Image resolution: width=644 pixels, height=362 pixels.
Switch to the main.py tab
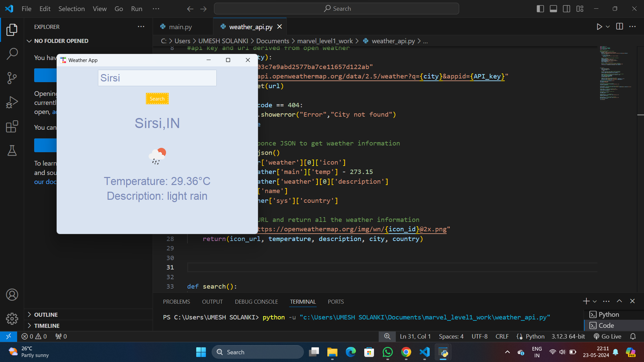click(180, 27)
